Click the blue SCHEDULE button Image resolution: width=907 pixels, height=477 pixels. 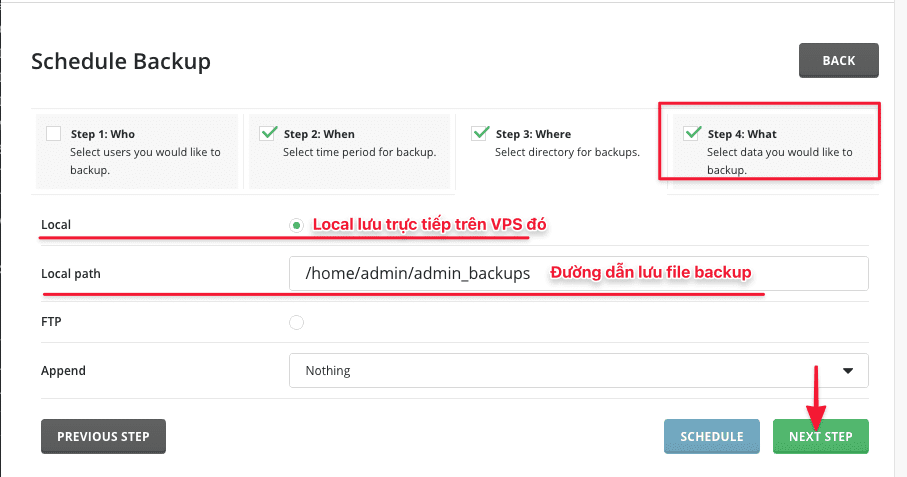(712, 436)
